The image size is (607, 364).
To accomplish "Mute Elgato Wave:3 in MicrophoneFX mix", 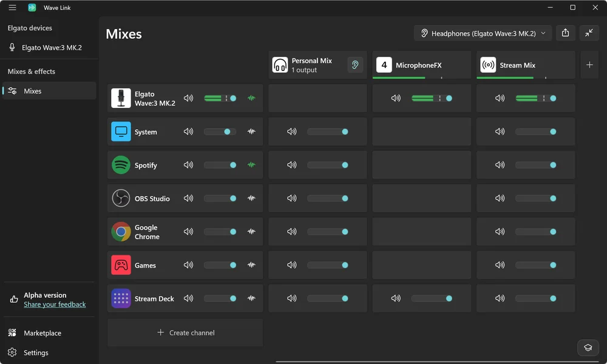I will [x=396, y=98].
